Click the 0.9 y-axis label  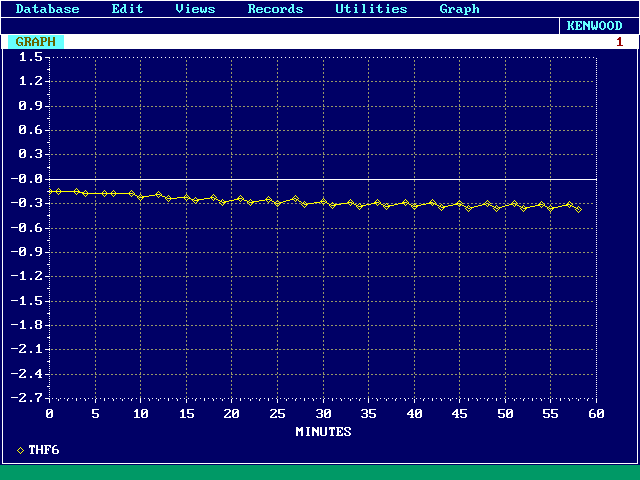[31, 106]
